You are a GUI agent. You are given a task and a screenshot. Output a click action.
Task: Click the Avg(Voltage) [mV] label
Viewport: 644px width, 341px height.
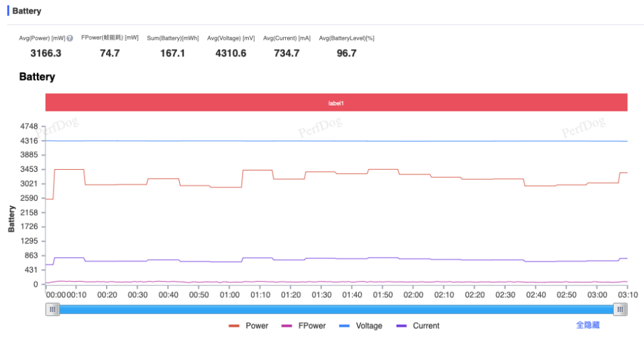click(231, 38)
